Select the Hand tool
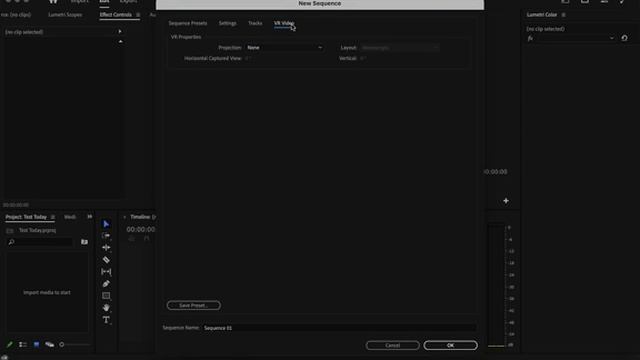 [x=106, y=308]
